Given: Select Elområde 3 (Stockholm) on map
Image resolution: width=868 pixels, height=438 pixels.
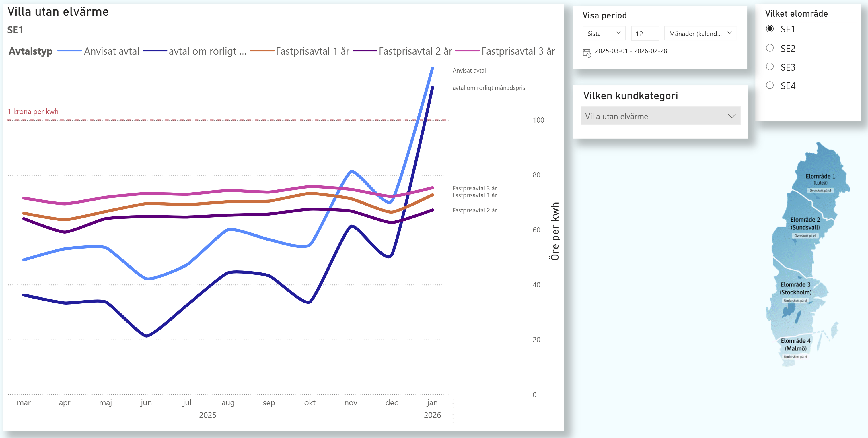Looking at the screenshot, I should [795, 288].
